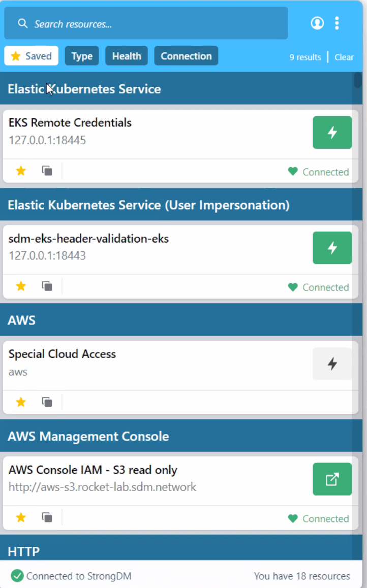Image resolution: width=367 pixels, height=588 pixels.
Task: Copy EKS Remote Credentials address
Action: 47,171
